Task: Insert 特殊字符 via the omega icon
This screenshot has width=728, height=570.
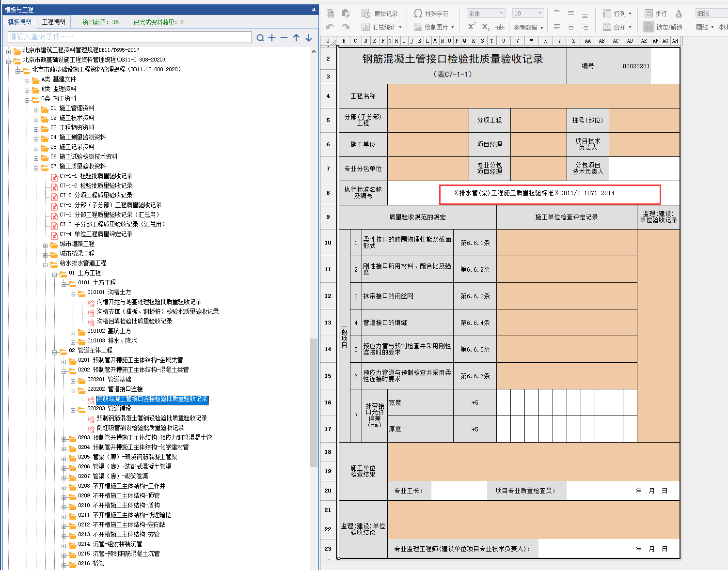Action: pos(431,14)
